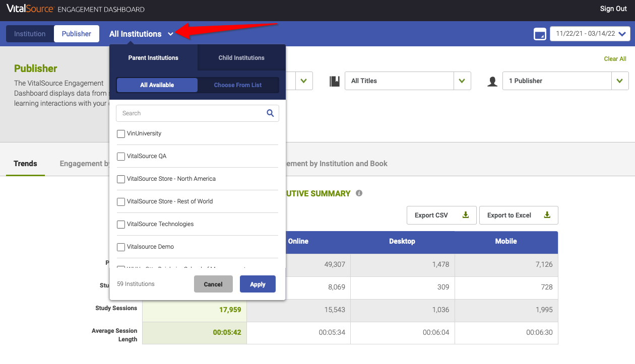Check the VitalSource QA checkbox
Screen dimensions: 635x364
(121, 157)
